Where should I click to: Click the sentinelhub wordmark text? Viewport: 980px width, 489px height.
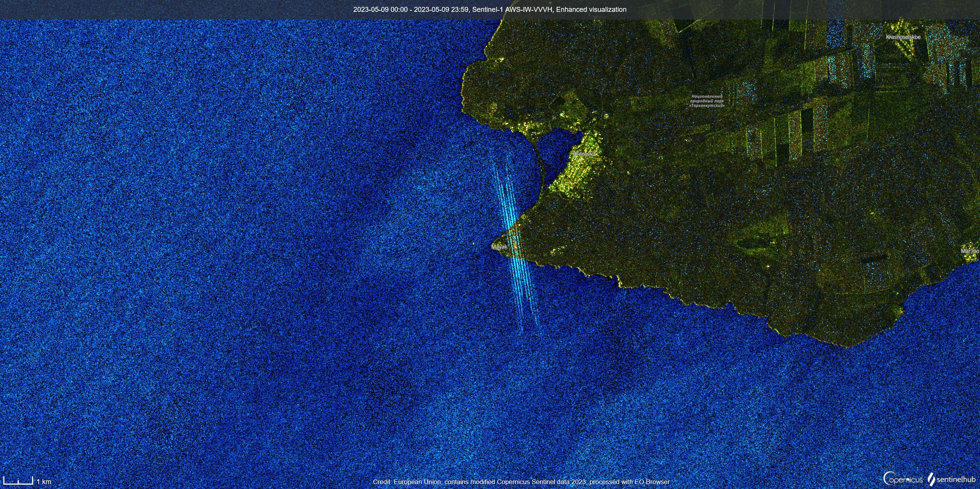click(956, 479)
